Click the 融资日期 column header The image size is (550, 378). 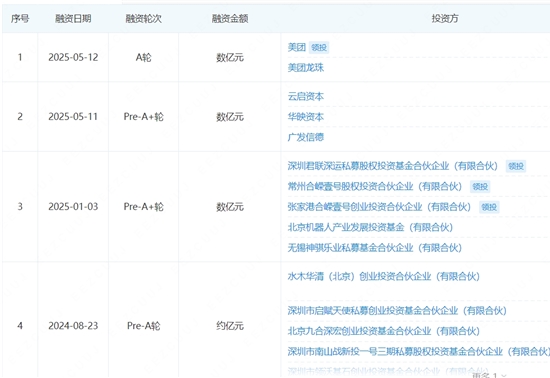pos(73,19)
